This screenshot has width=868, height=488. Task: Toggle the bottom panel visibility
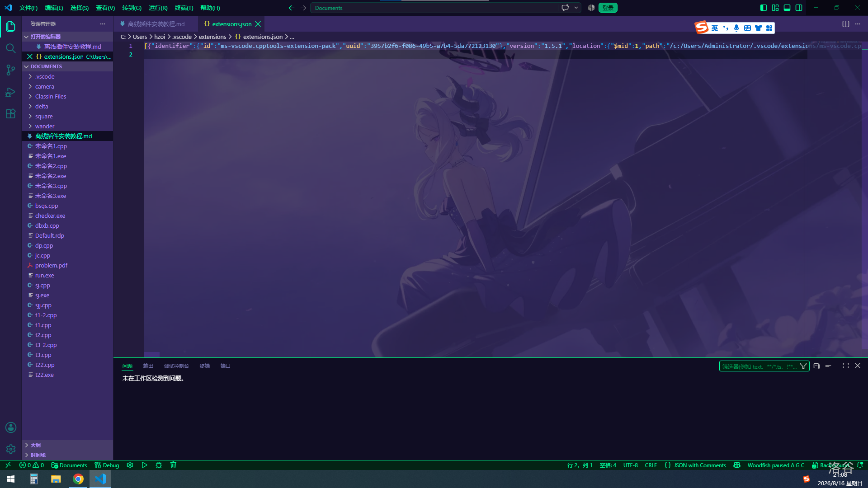coord(787,8)
